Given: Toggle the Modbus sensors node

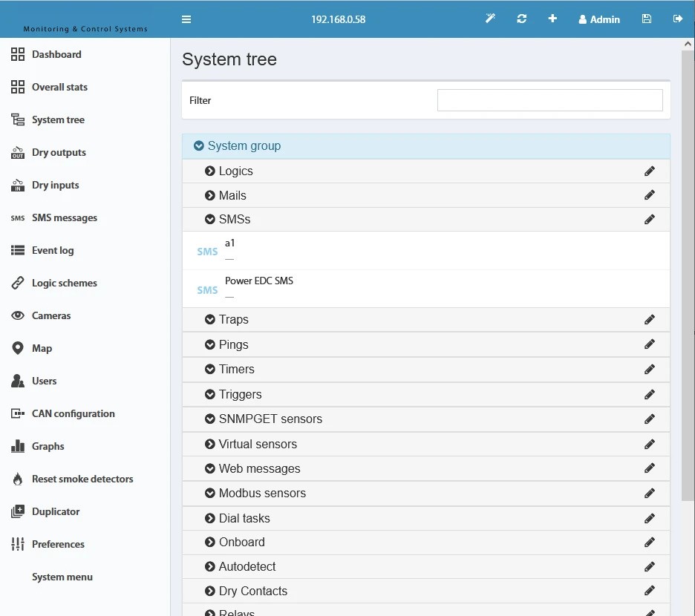Looking at the screenshot, I should click(x=209, y=494).
